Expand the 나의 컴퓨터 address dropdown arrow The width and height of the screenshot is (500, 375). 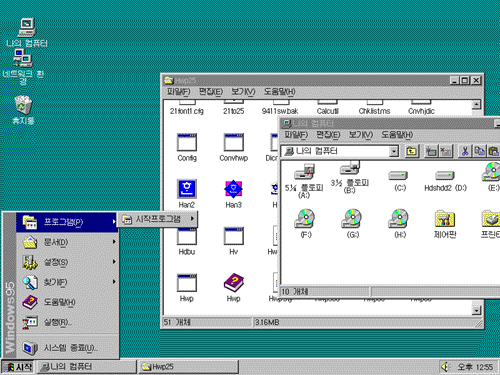pyautogui.click(x=394, y=152)
